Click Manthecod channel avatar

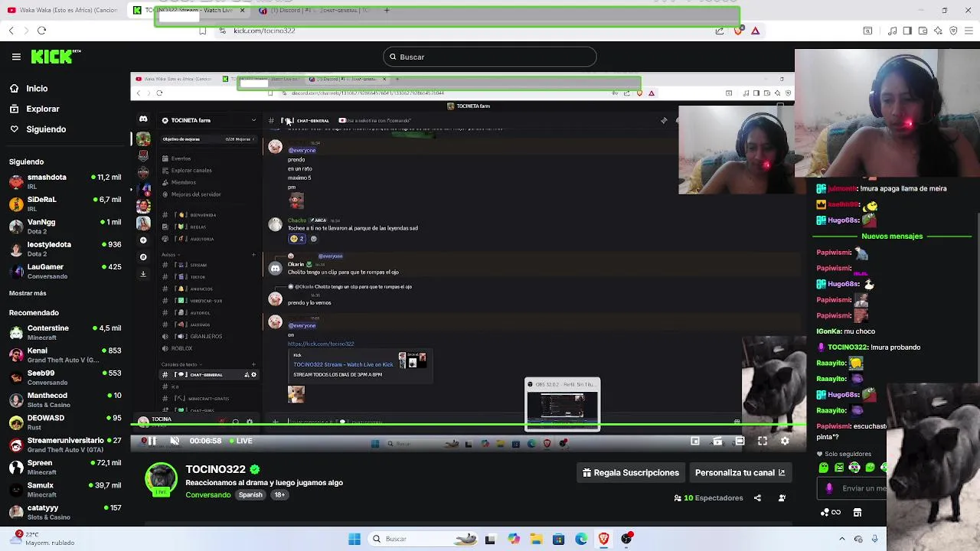coord(16,399)
